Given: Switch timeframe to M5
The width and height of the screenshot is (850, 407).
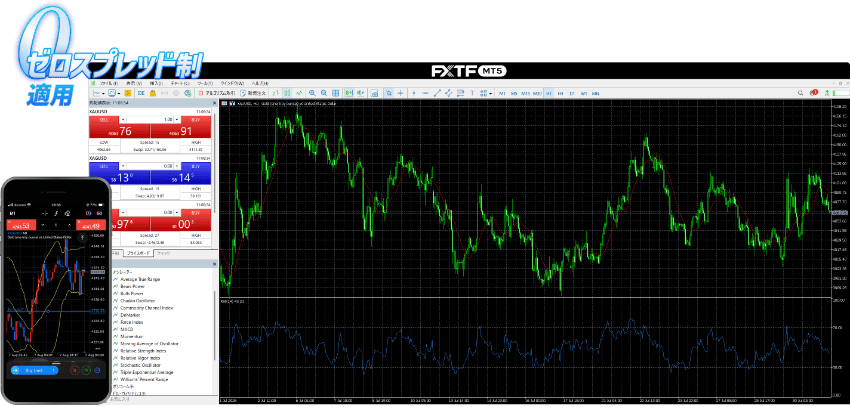Looking at the screenshot, I should 514,93.
